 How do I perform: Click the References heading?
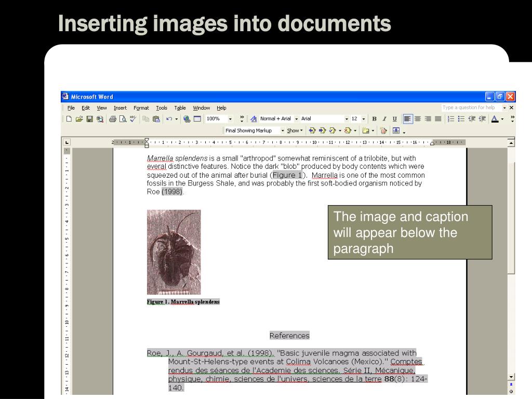(289, 336)
